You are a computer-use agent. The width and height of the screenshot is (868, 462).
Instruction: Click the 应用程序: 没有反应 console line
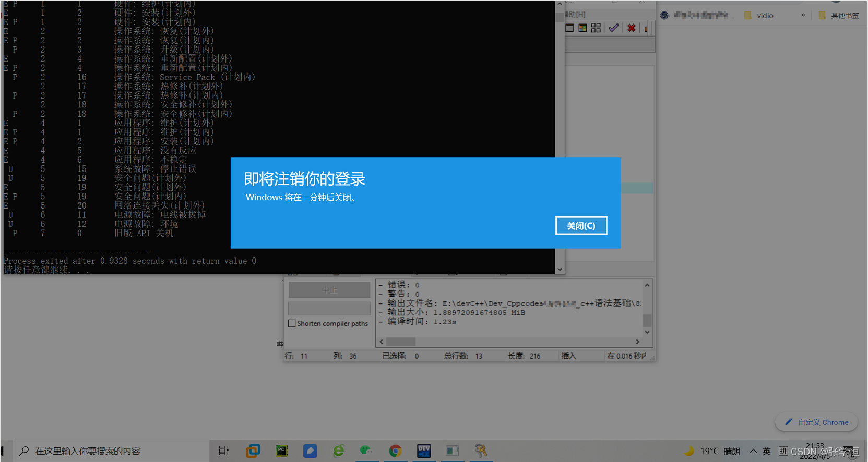point(156,151)
